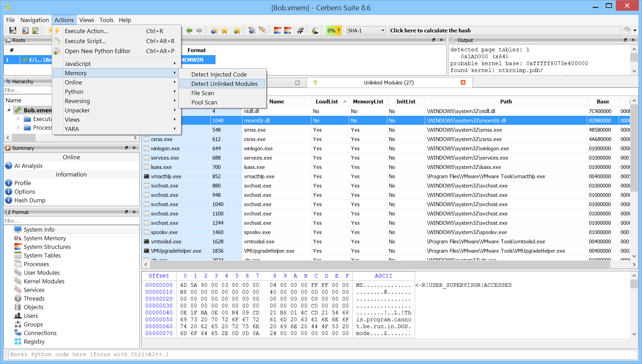Open the SHA-1 hash algorithm dropdown
This screenshot has height=364, width=642.
(x=366, y=31)
